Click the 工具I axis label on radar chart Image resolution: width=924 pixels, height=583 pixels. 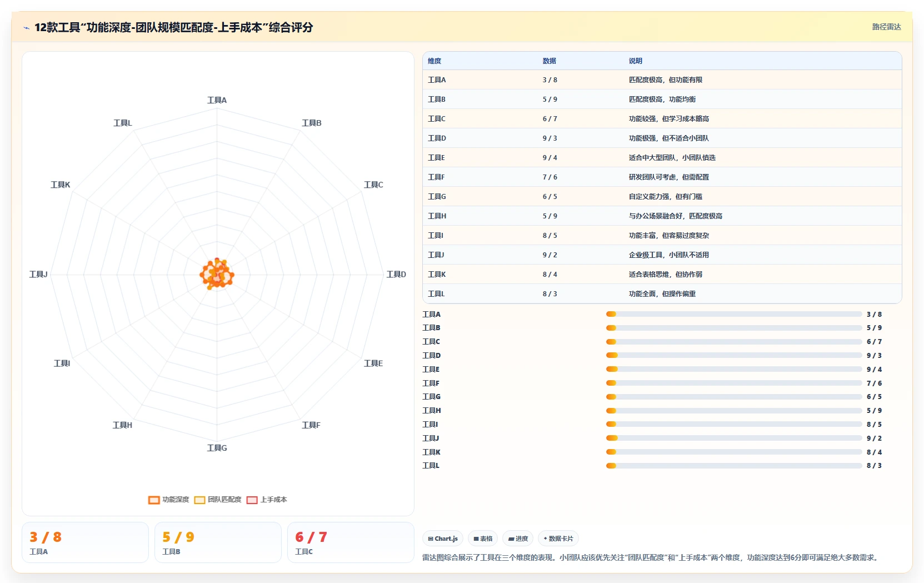62,363
